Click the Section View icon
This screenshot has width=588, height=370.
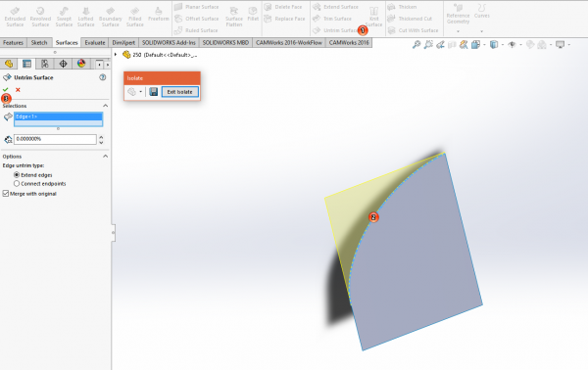tap(452, 45)
